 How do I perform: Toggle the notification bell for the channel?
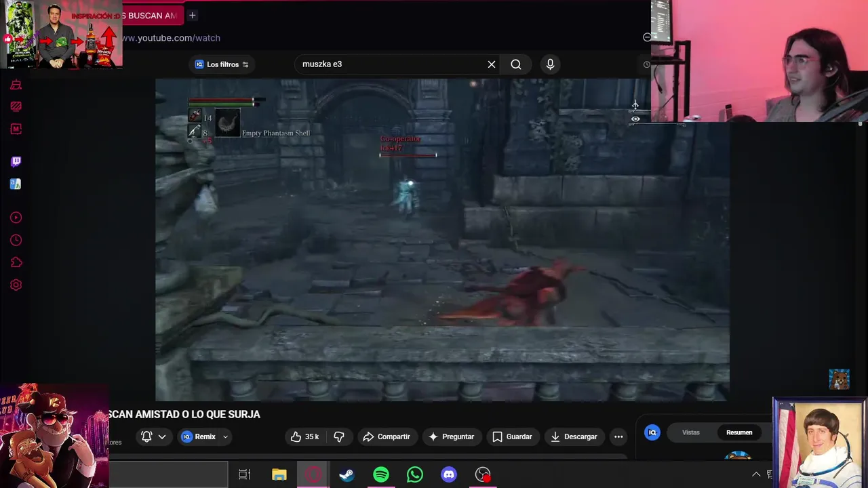[146, 436]
